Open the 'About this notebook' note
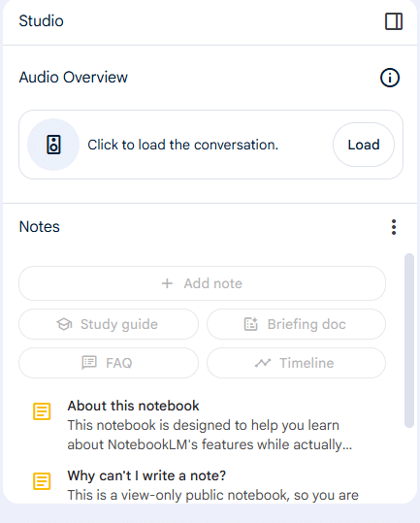The width and height of the screenshot is (420, 523). pyautogui.click(x=210, y=425)
